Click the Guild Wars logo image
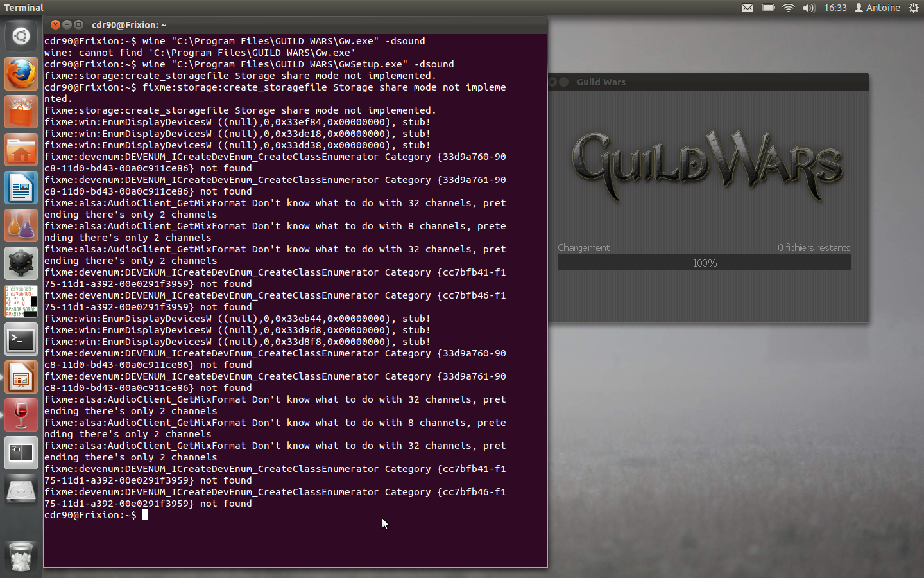The height and width of the screenshot is (578, 924). tap(707, 166)
